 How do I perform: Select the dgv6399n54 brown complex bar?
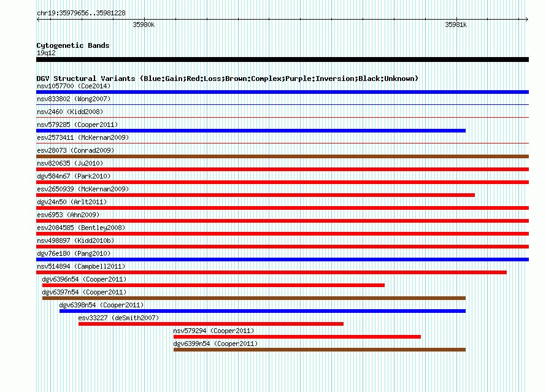tap(320, 350)
